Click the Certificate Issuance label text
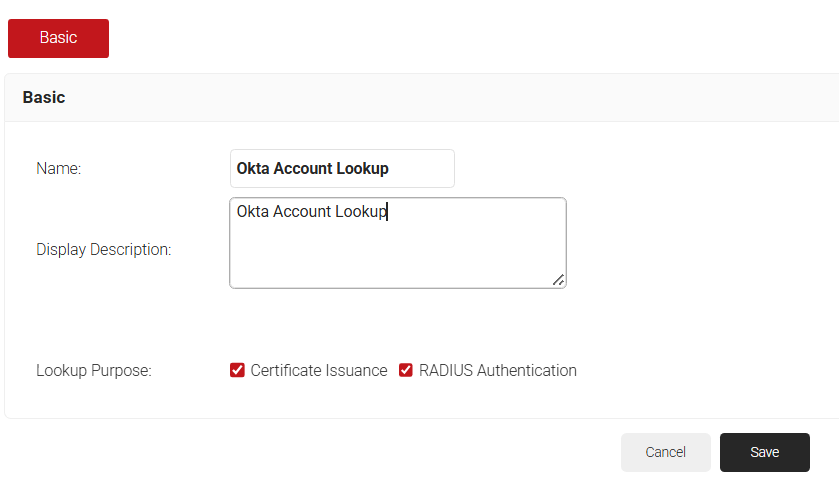 pyautogui.click(x=318, y=370)
